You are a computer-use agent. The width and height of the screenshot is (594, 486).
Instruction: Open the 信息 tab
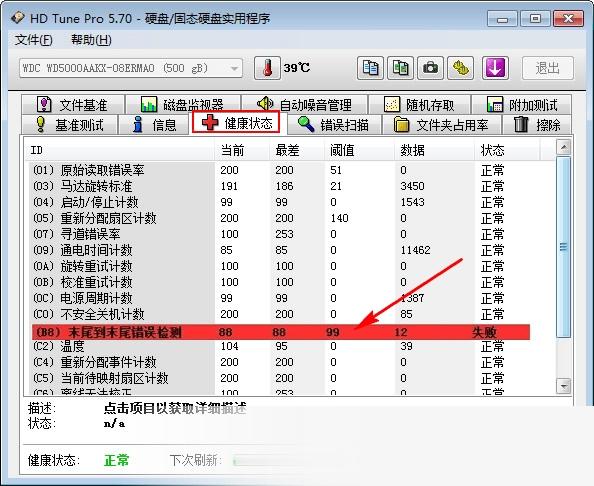pyautogui.click(x=154, y=124)
